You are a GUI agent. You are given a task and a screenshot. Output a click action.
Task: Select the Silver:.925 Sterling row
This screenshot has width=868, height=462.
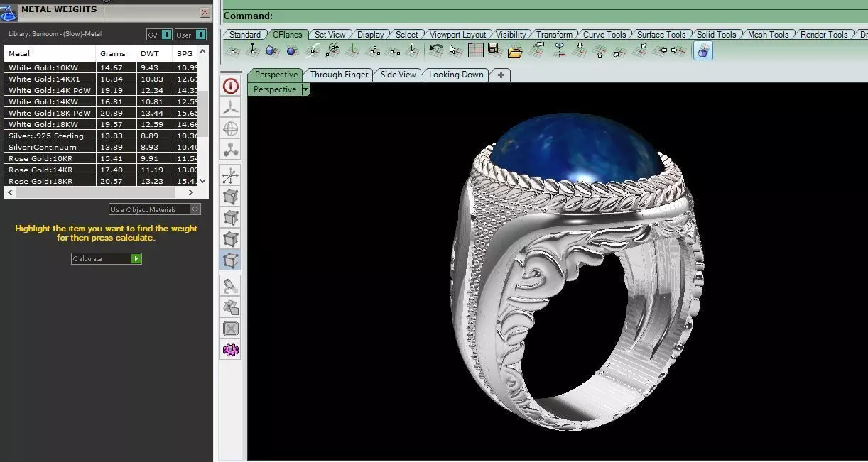[x=102, y=136]
